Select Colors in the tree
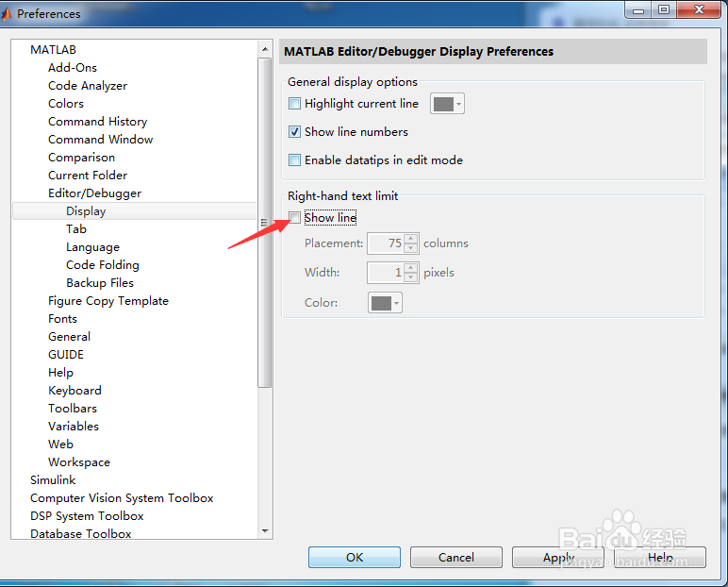 coord(66,103)
